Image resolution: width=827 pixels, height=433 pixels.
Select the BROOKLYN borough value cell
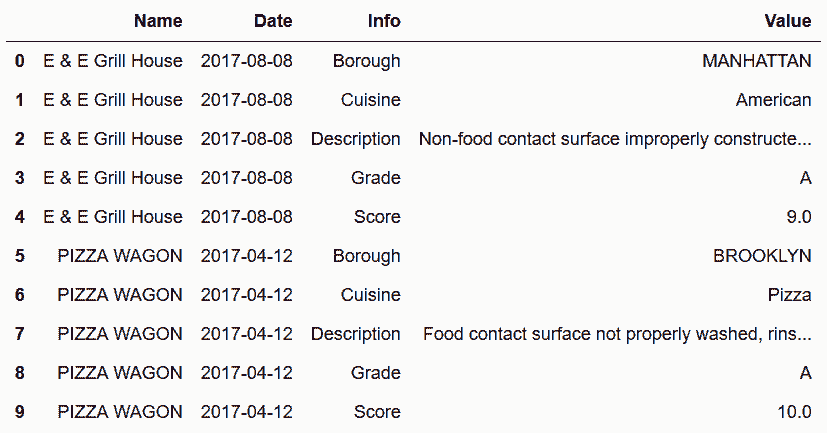click(x=762, y=256)
